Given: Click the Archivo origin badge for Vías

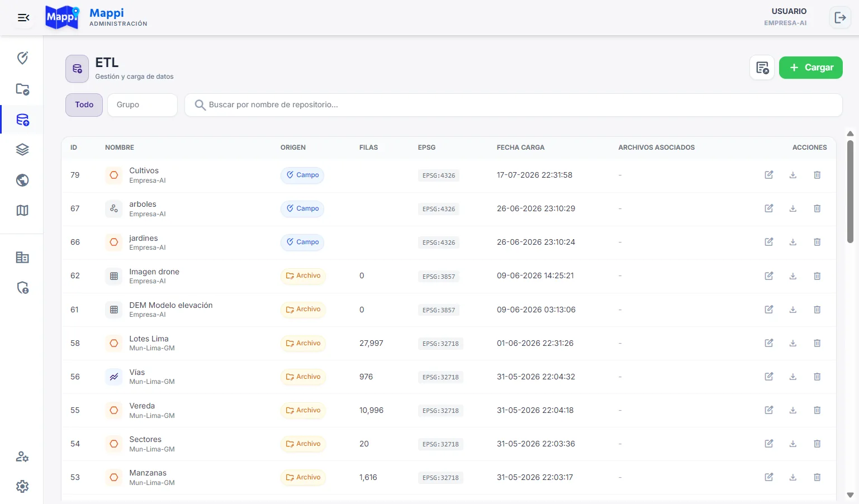Looking at the screenshot, I should [x=303, y=377].
